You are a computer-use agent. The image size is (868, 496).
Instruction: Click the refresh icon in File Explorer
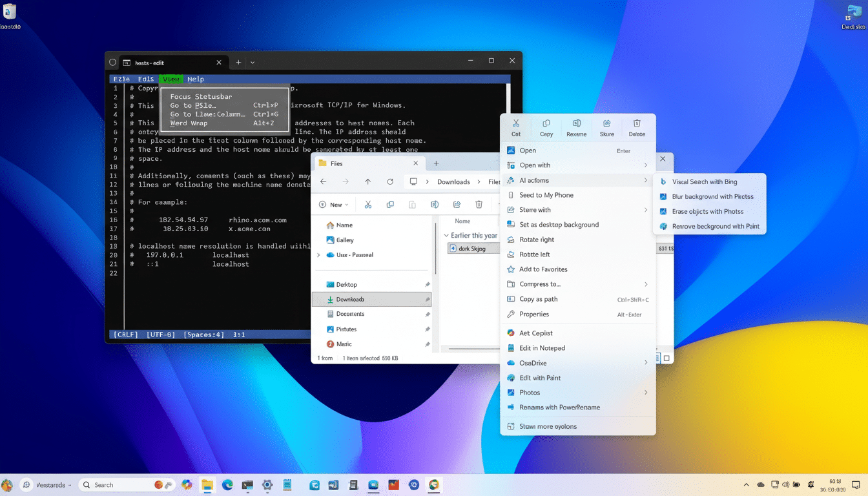[x=390, y=181]
